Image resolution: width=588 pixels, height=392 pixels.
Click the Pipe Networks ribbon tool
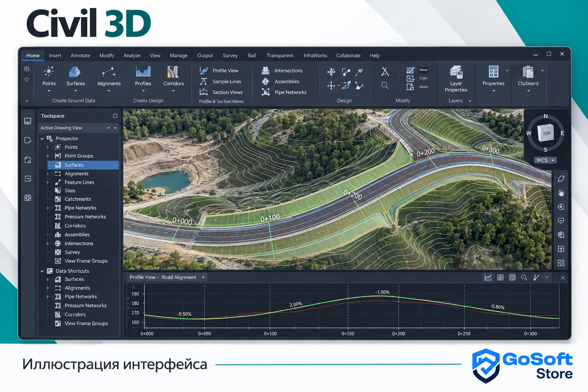point(284,92)
